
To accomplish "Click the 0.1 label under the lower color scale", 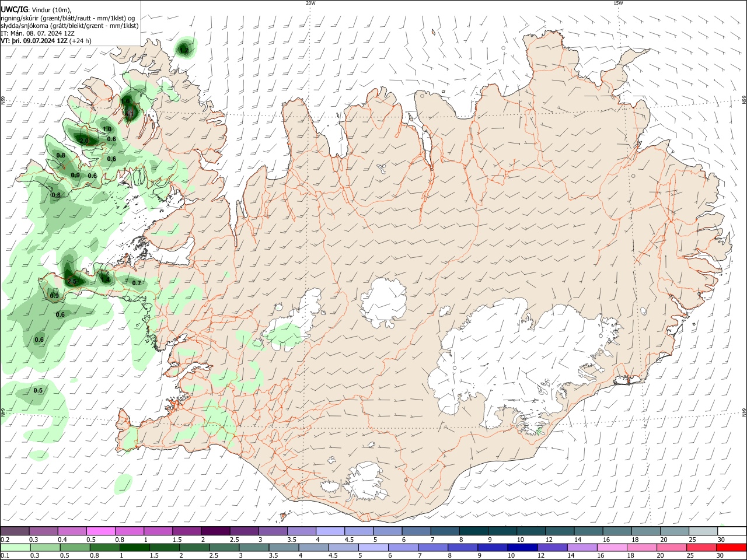I will (5, 556).
